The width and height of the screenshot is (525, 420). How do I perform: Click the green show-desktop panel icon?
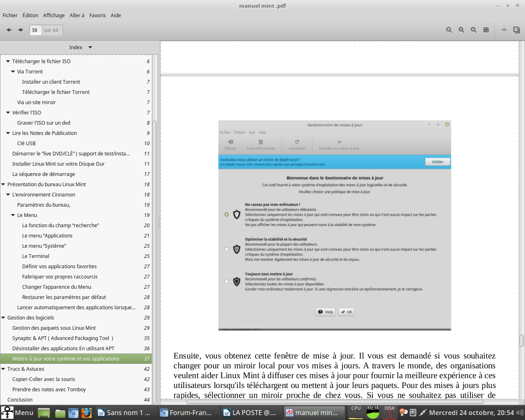pos(44,413)
